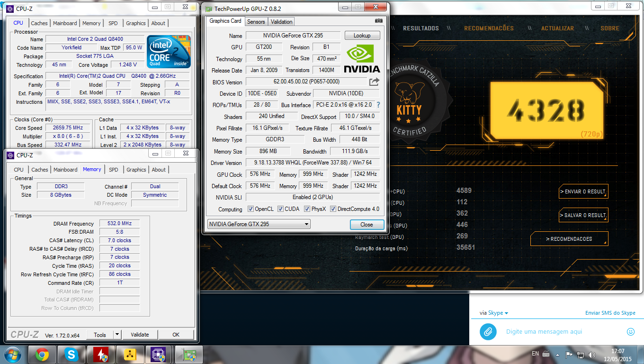Open the Skype emoticon smiley picker

coord(630,332)
